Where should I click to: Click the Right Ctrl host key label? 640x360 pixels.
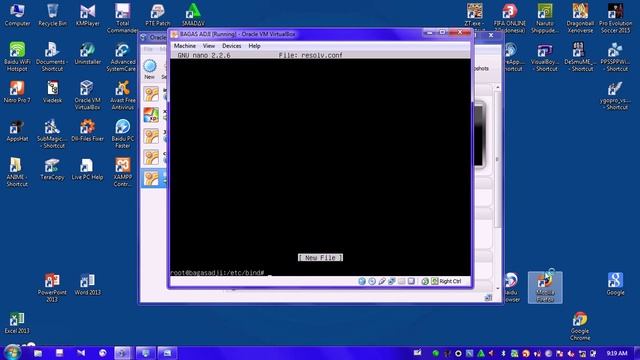(450, 281)
